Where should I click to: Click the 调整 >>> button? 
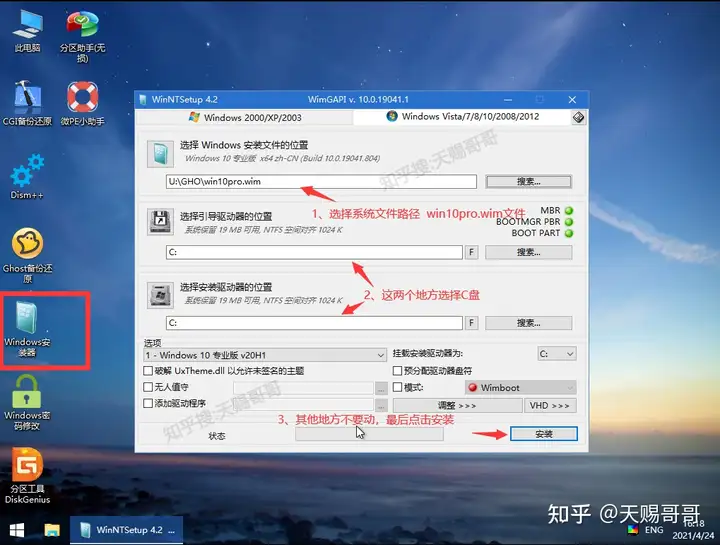[x=457, y=405]
